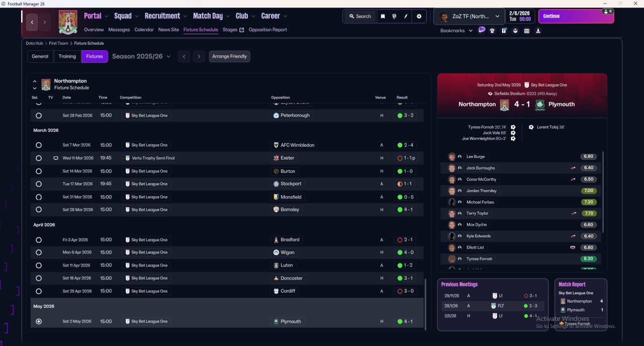Open the First Team breadcrumb link

(x=59, y=43)
